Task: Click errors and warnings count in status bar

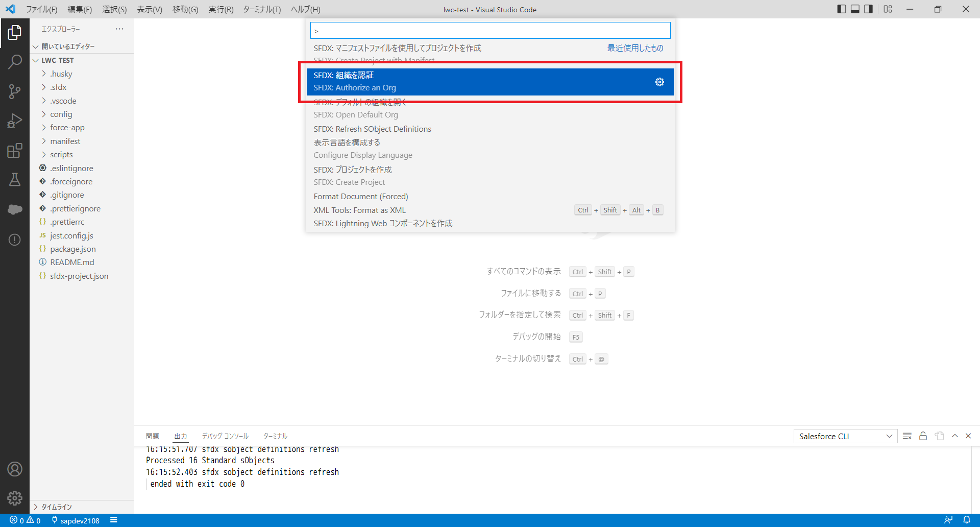Action: pos(25,520)
